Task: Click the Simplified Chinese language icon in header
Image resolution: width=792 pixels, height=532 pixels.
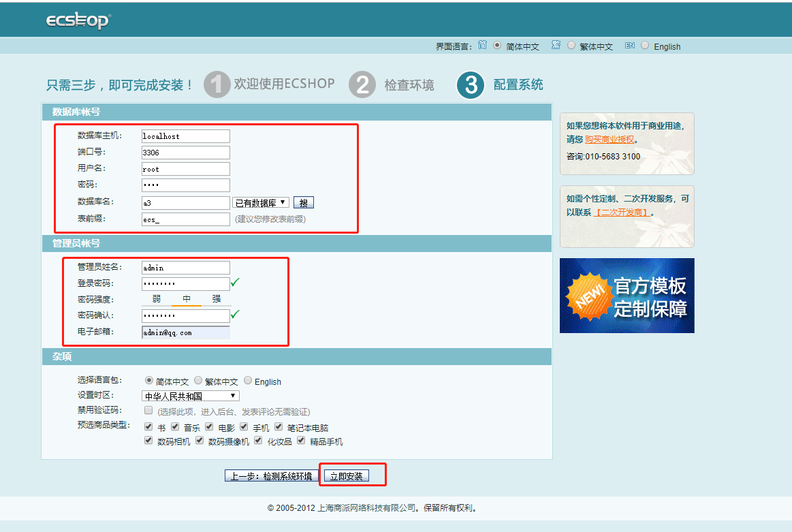Action: click(x=482, y=46)
